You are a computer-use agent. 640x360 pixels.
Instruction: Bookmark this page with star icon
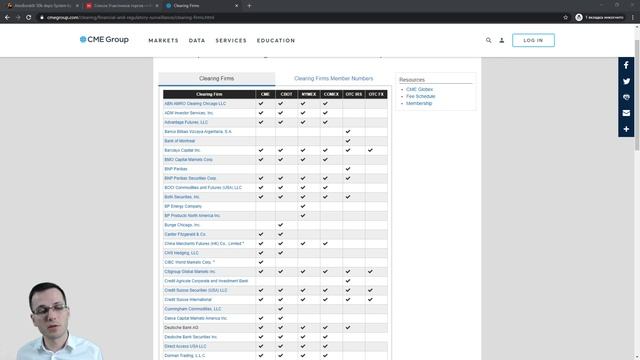click(565, 18)
